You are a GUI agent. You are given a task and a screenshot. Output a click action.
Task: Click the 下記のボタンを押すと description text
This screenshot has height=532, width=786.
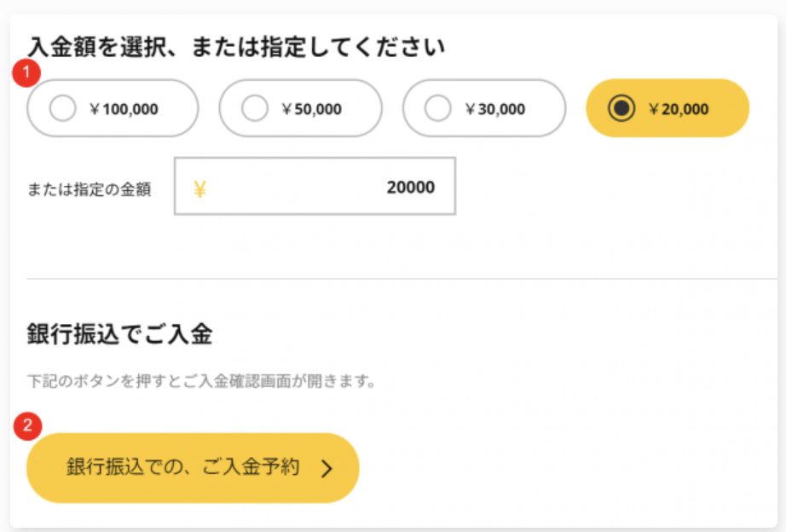click(201, 380)
